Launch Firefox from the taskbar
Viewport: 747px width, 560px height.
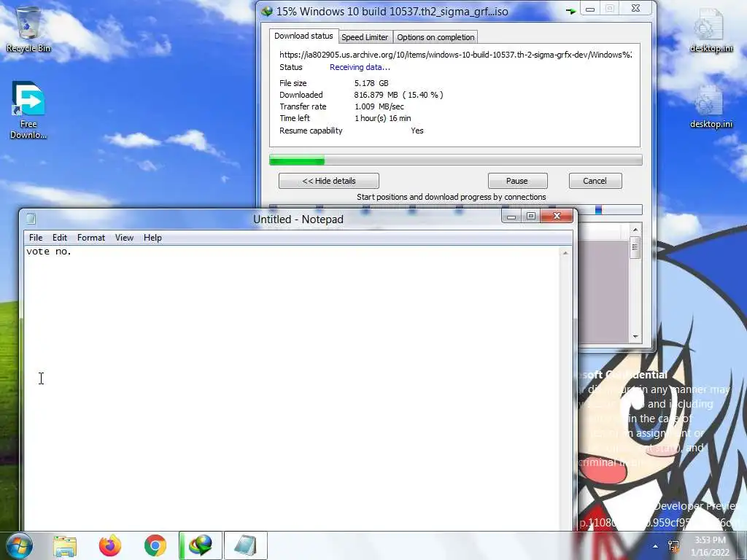click(110, 545)
